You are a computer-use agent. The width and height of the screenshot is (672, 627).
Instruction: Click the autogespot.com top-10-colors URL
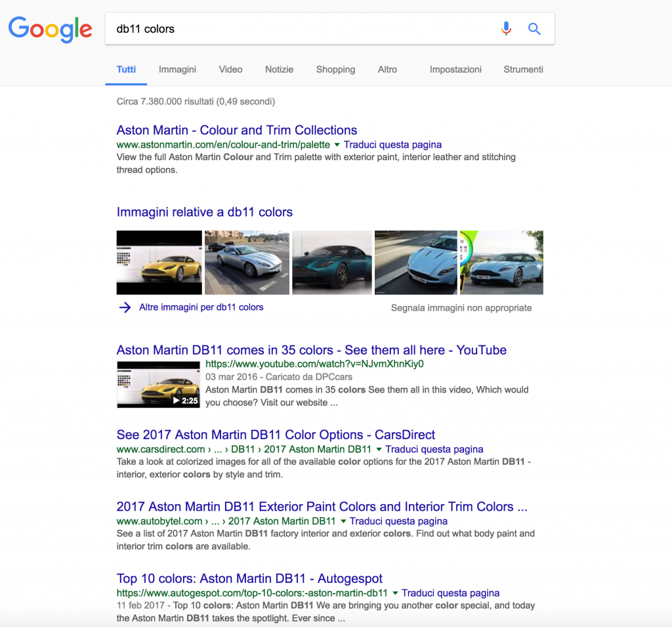252,593
